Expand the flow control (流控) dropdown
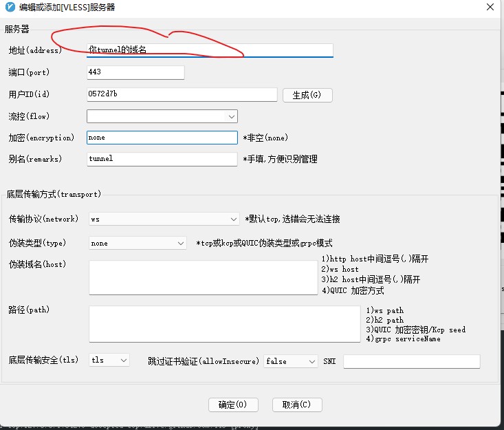The width and height of the screenshot is (504, 430). pos(162,116)
